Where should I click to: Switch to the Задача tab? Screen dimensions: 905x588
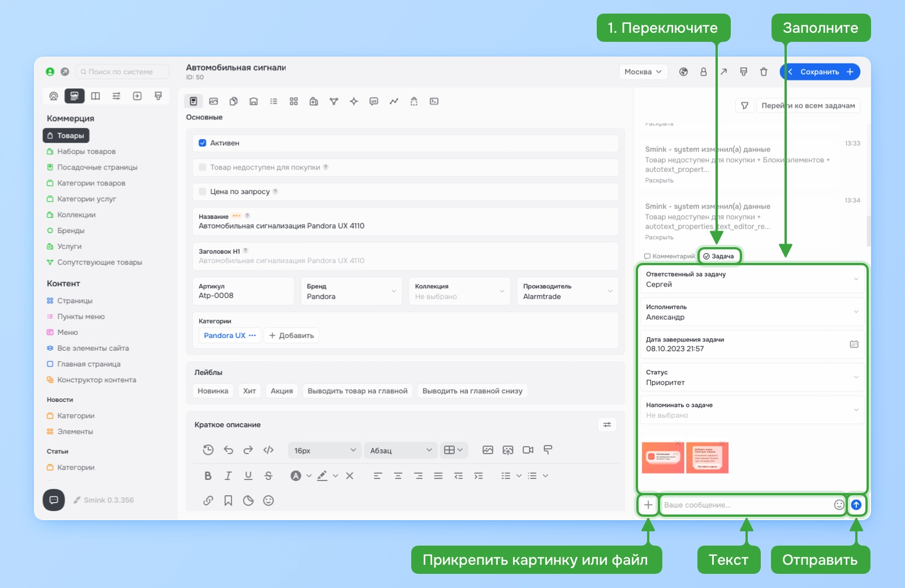[718, 256]
